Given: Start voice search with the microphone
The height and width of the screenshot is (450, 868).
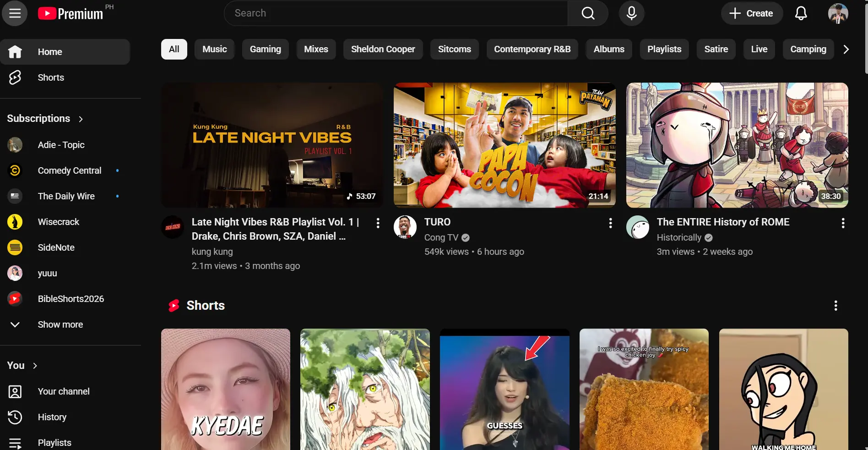Looking at the screenshot, I should (x=632, y=13).
